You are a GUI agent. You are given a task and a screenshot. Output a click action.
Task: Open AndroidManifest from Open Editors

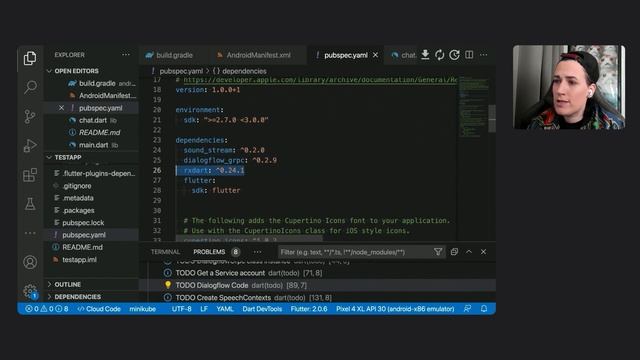tap(107, 96)
